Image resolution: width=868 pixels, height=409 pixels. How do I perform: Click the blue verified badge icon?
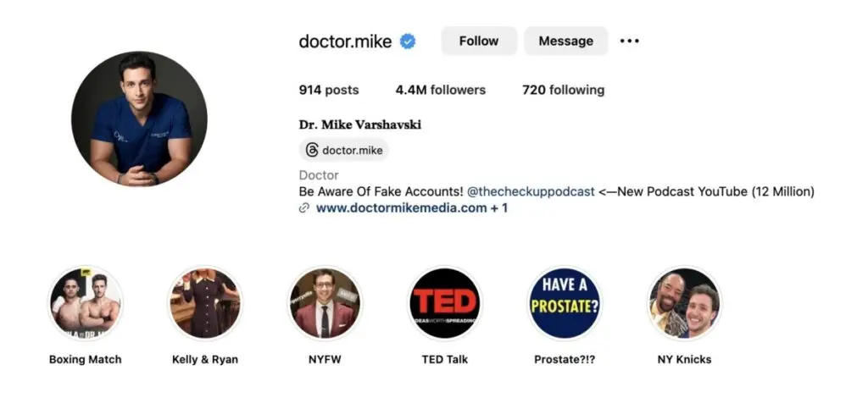click(x=408, y=41)
